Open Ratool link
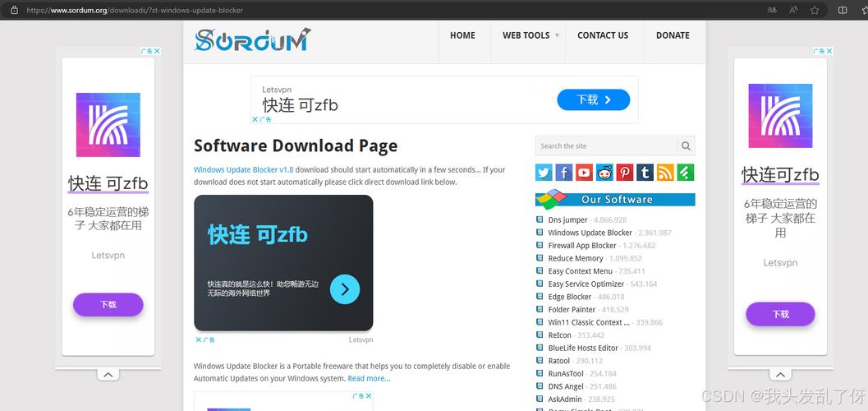 (559, 361)
